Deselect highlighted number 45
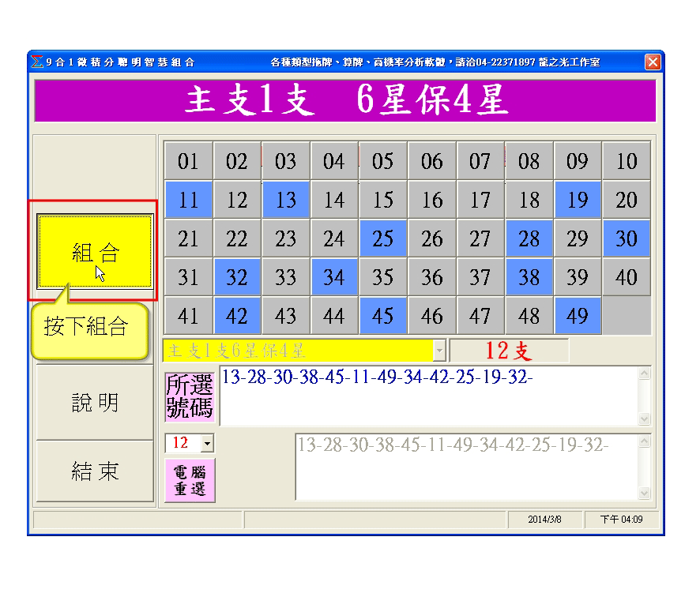Screen dimensions: 700x593 [x=383, y=317]
